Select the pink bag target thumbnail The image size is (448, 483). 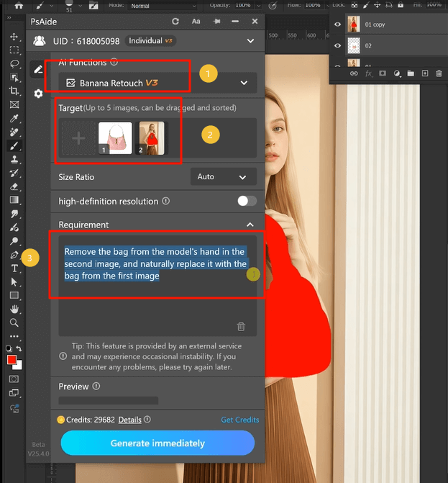[115, 139]
